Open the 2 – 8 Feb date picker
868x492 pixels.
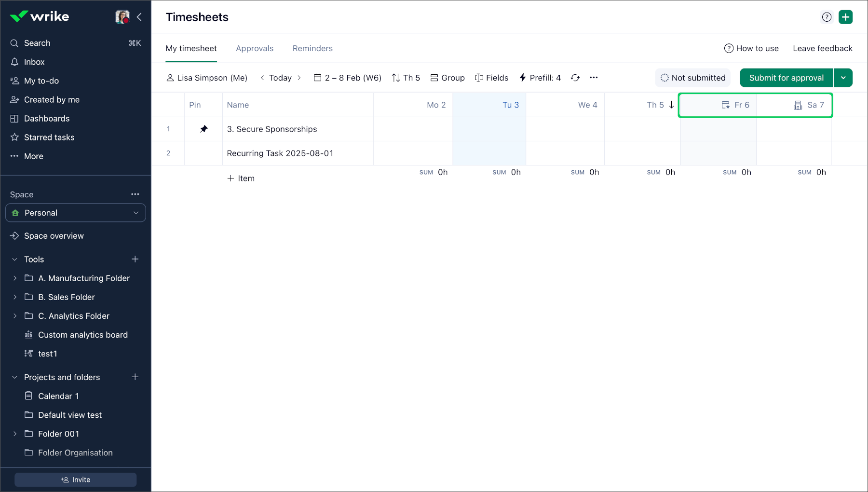coord(348,78)
